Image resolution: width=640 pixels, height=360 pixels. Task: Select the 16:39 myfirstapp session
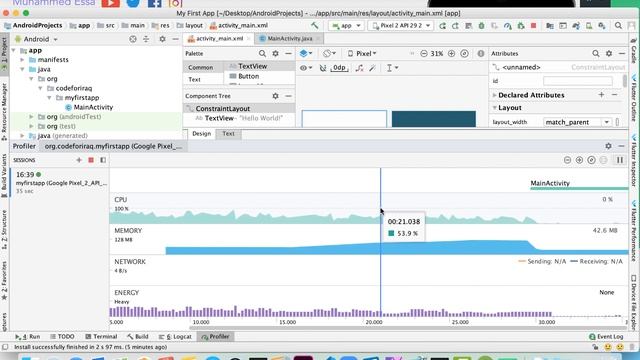tap(60, 182)
